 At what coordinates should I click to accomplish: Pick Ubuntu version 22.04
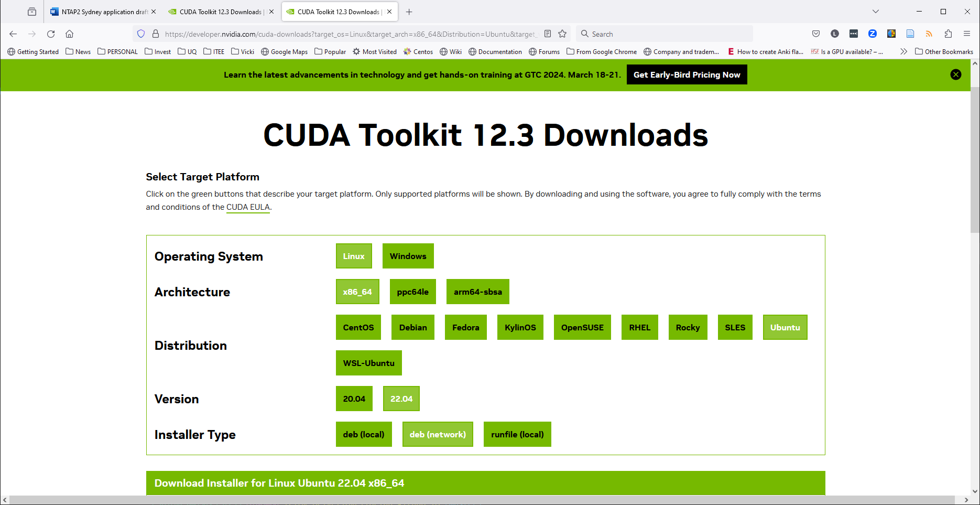(401, 399)
